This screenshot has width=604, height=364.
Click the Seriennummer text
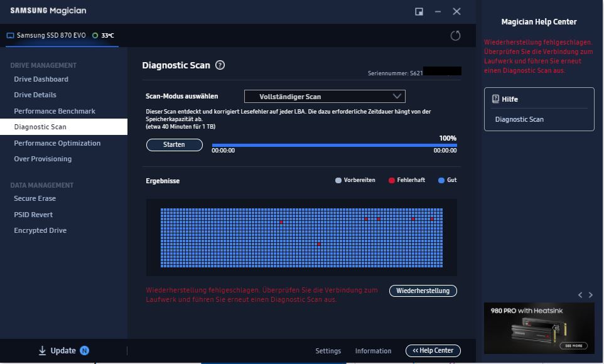[x=395, y=73]
